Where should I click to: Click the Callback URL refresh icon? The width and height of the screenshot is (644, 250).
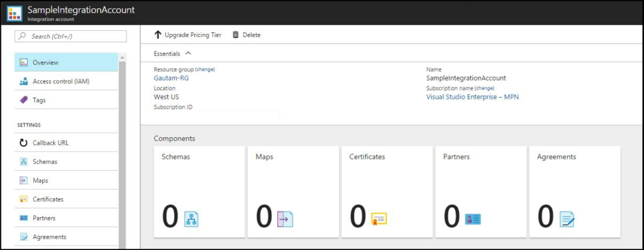(x=24, y=143)
